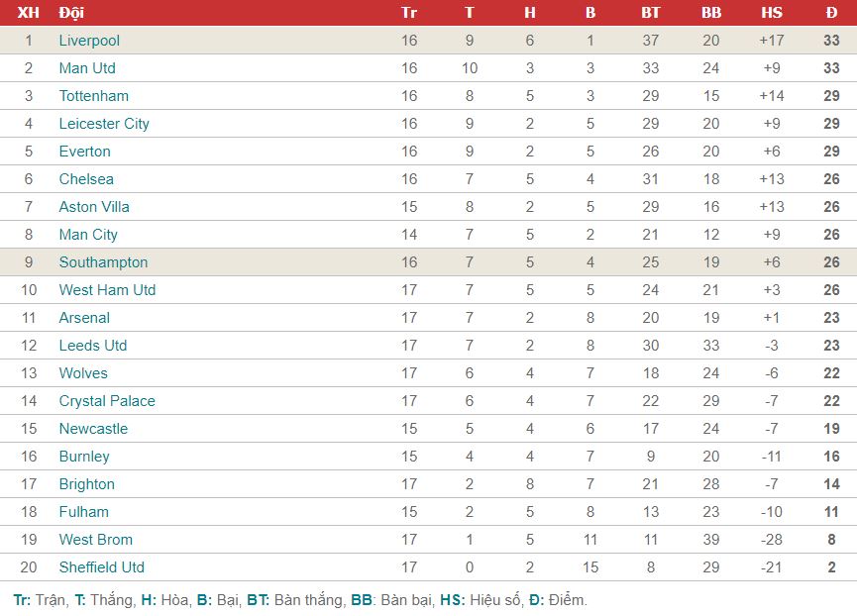Click Newcastle in the table
This screenshot has height=616, width=857.
[x=93, y=429]
